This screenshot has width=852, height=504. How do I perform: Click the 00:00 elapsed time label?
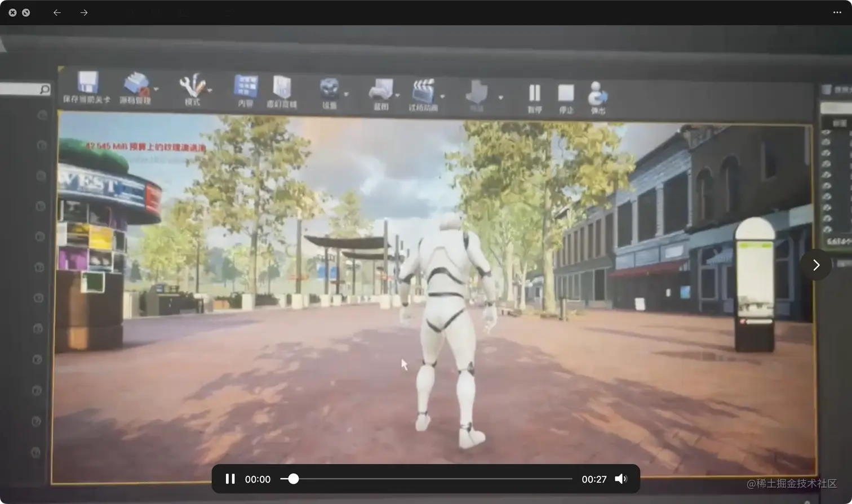pyautogui.click(x=258, y=479)
